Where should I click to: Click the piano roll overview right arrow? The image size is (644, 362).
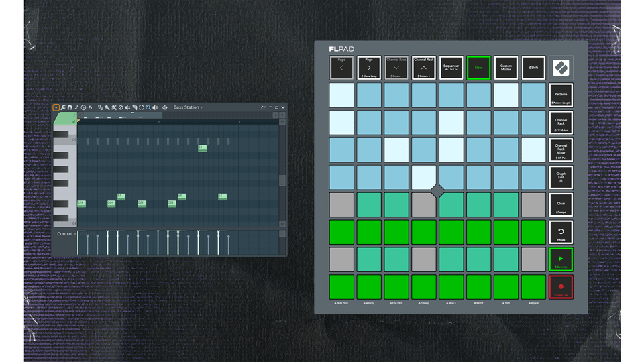276,115
